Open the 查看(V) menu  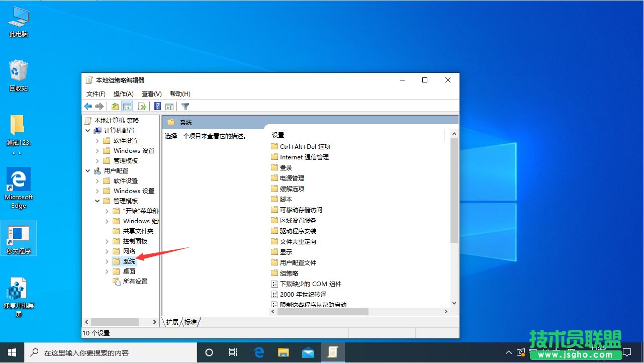click(151, 94)
